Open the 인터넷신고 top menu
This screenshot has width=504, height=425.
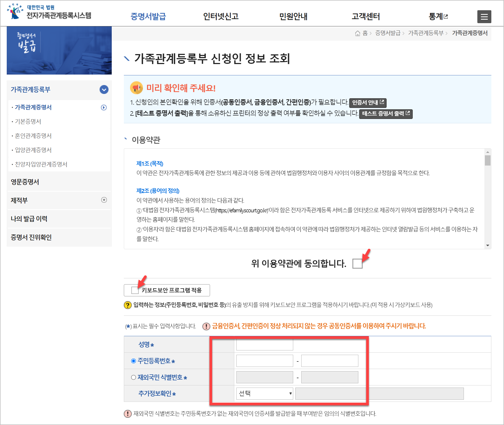coord(221,17)
